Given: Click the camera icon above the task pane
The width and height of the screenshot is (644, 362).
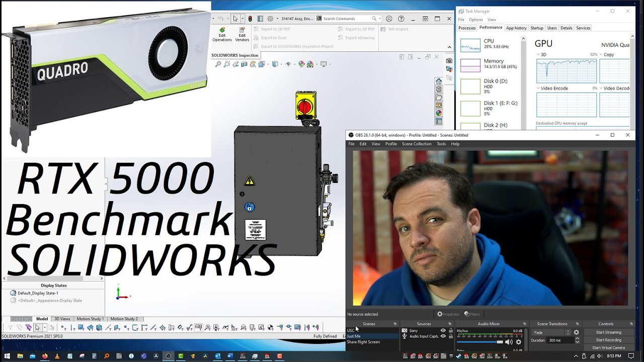Looking at the screenshot, I should click(449, 61).
